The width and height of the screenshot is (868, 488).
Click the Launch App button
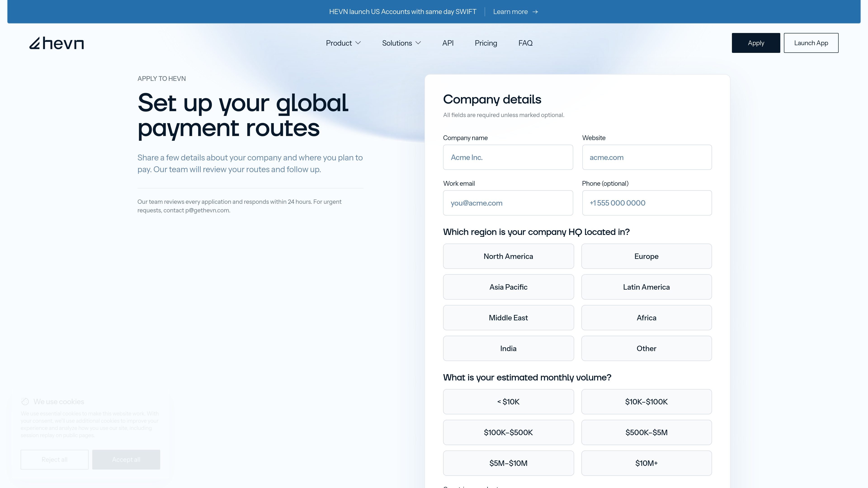811,43
